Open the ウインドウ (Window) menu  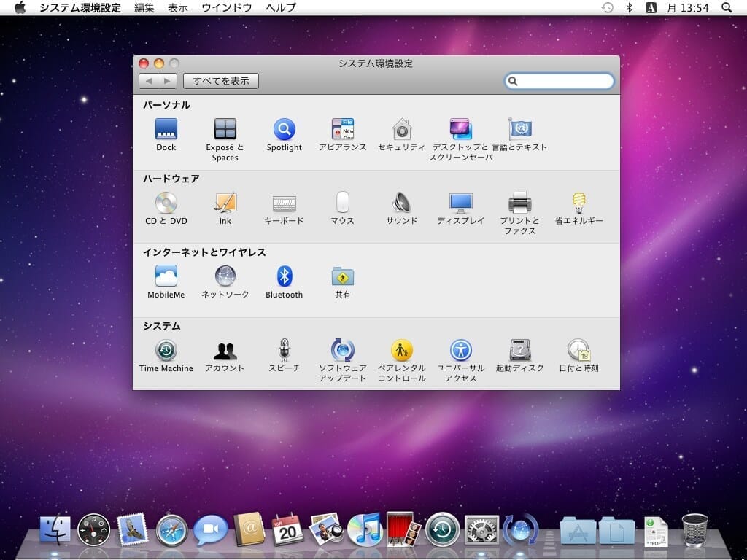point(227,7)
